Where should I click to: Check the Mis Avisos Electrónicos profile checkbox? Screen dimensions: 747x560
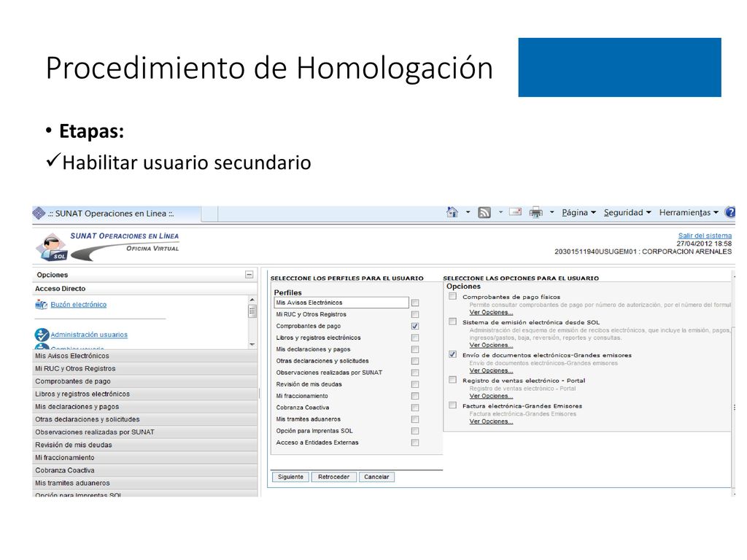[415, 303]
